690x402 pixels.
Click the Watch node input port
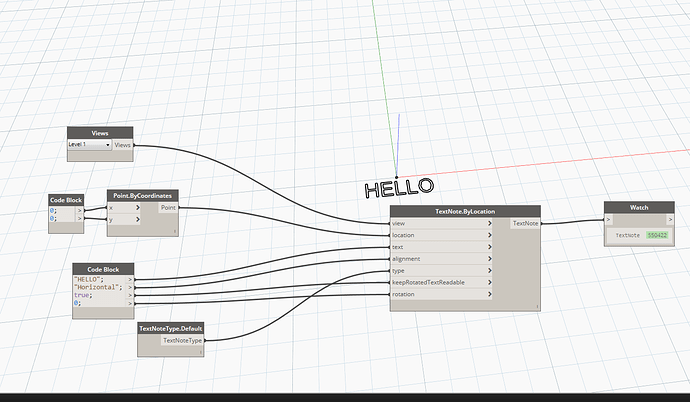point(609,219)
